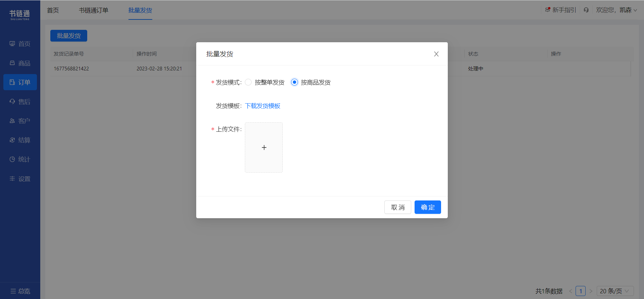Click the 处理中 status cell
644x299 pixels.
476,69
